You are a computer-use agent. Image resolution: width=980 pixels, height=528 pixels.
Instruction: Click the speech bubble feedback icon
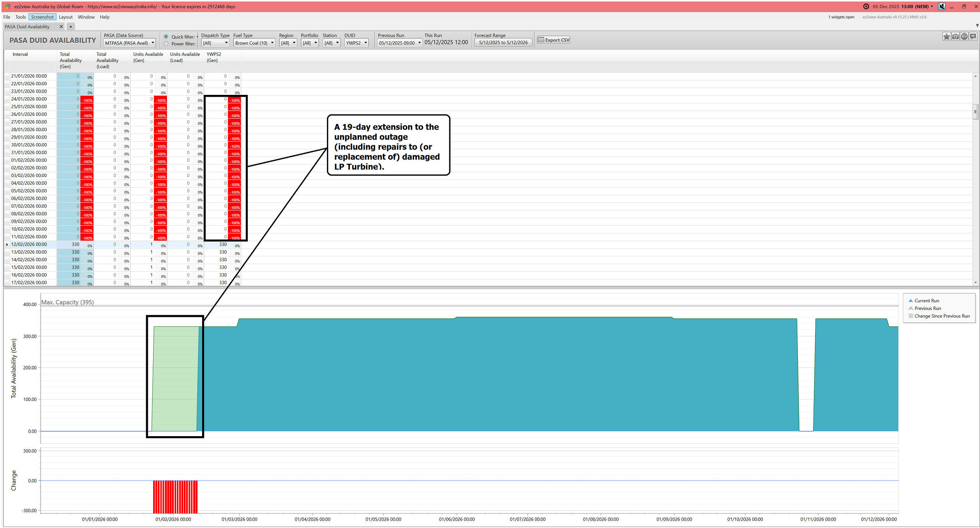coord(973,36)
